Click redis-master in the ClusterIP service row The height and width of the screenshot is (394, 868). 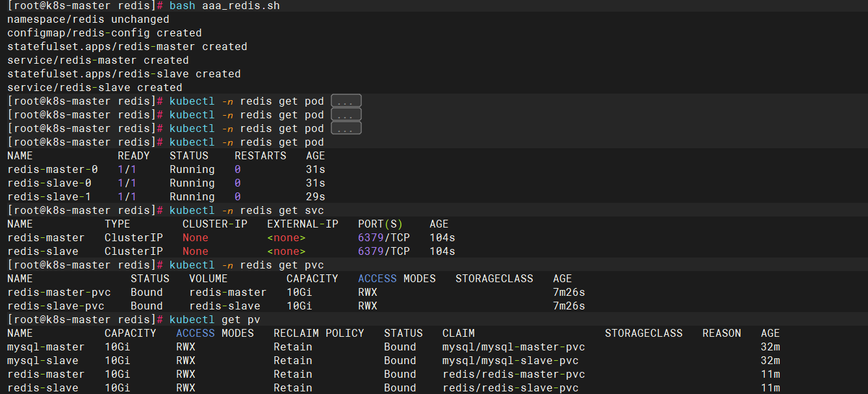tap(46, 237)
